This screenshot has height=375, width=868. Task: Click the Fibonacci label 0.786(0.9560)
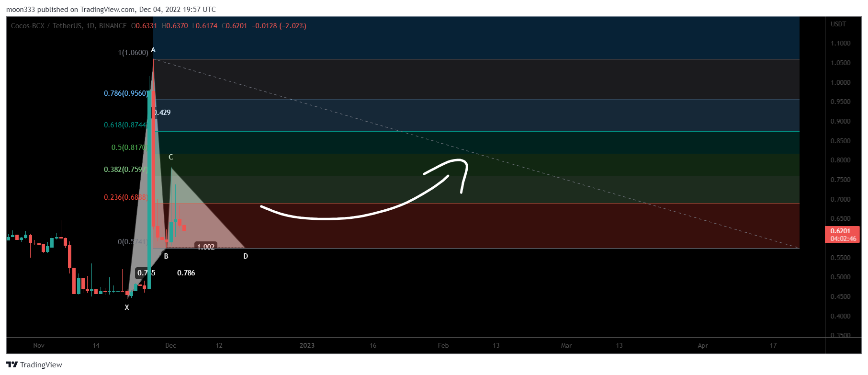[126, 93]
